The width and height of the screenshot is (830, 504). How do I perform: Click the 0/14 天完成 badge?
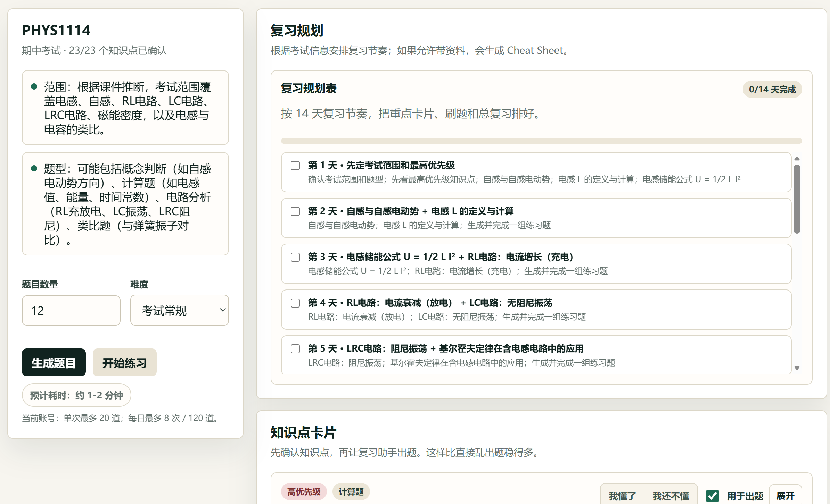pyautogui.click(x=772, y=90)
